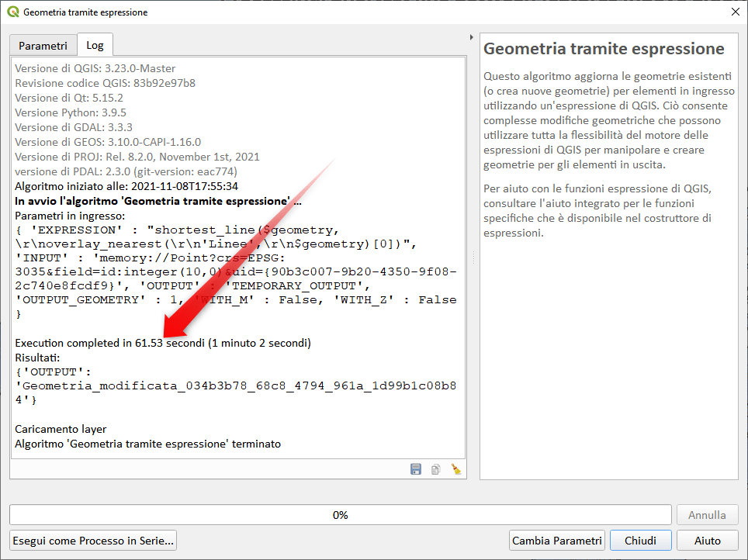The width and height of the screenshot is (748, 560).
Task: Save the log to file
Action: [x=416, y=468]
